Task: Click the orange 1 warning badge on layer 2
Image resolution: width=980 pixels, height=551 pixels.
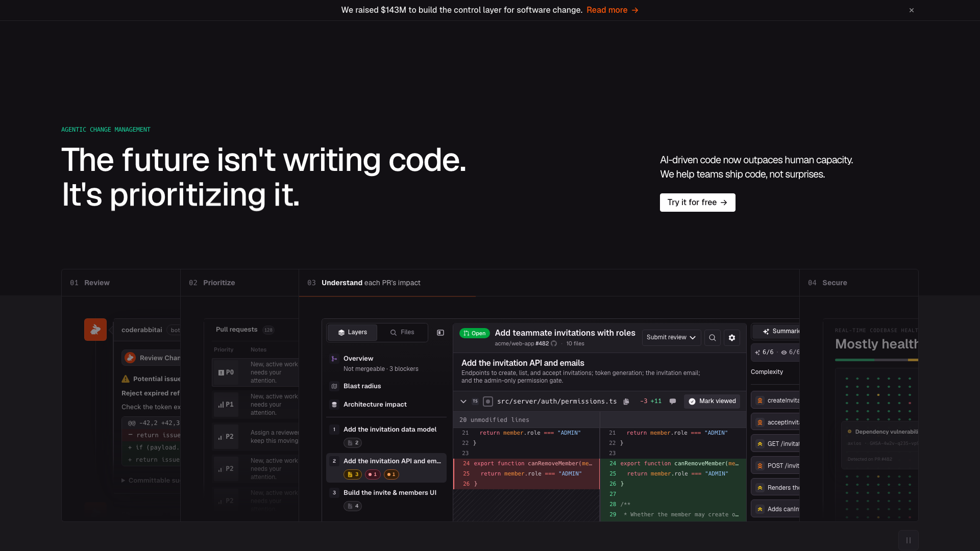Action: click(391, 474)
